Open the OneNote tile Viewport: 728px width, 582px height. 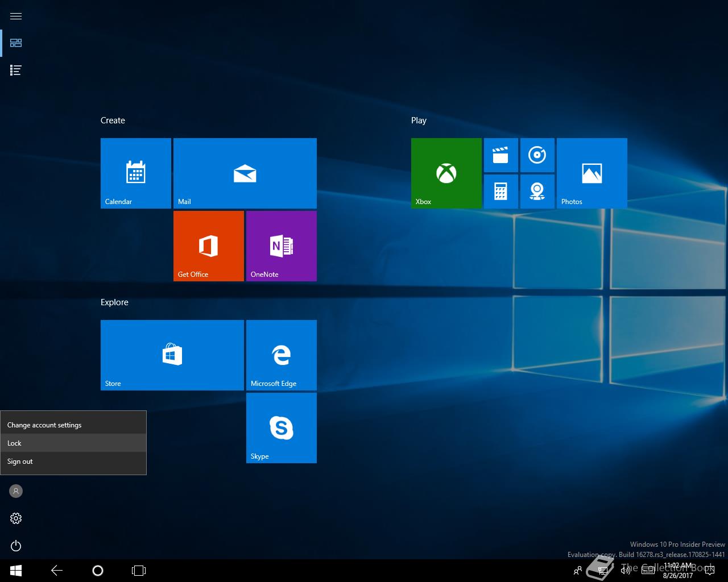click(x=282, y=246)
